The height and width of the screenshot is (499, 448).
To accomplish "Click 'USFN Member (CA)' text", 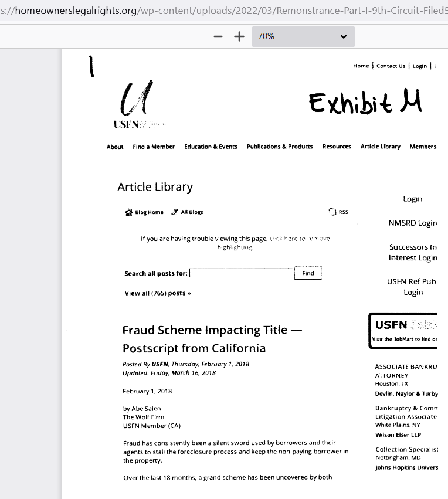I will point(152,426).
